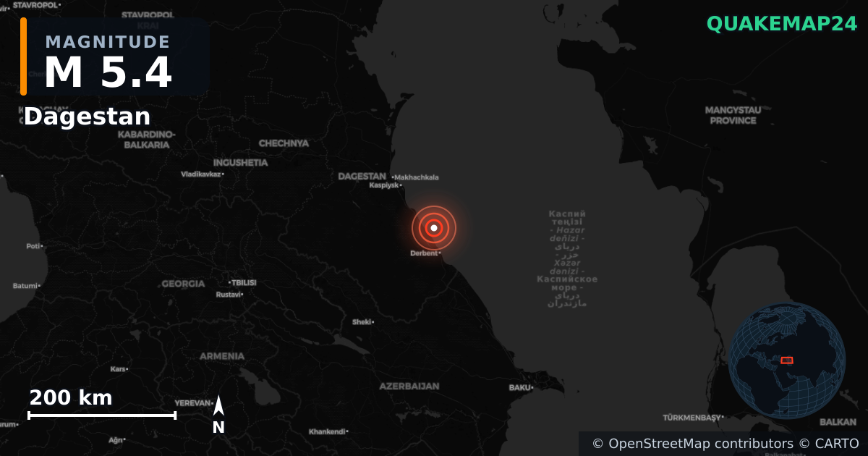Click the 'Poti' city label
Image resolution: width=868 pixels, height=456 pixels.
pos(35,246)
